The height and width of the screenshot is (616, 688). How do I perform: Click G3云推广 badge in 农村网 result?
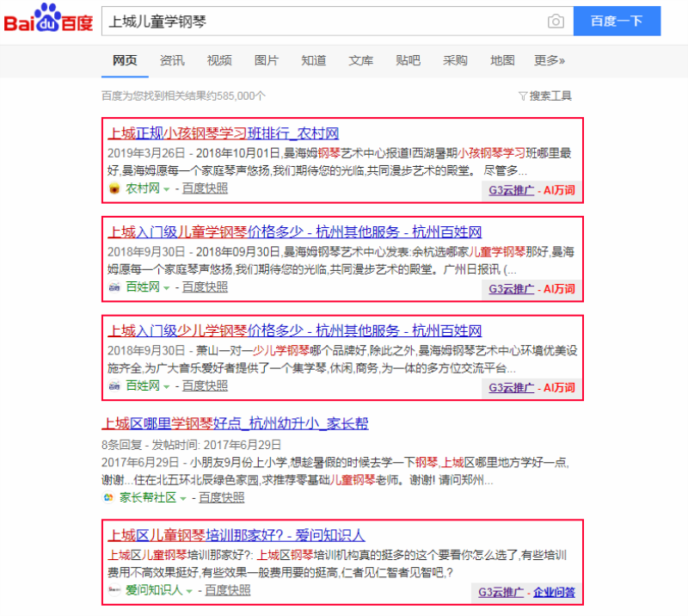[512, 190]
